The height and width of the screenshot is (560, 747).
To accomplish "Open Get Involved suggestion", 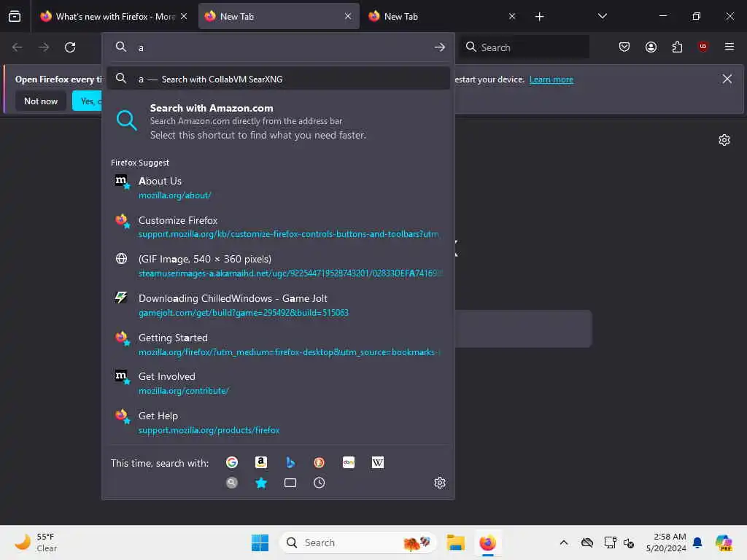I will 278,384.
